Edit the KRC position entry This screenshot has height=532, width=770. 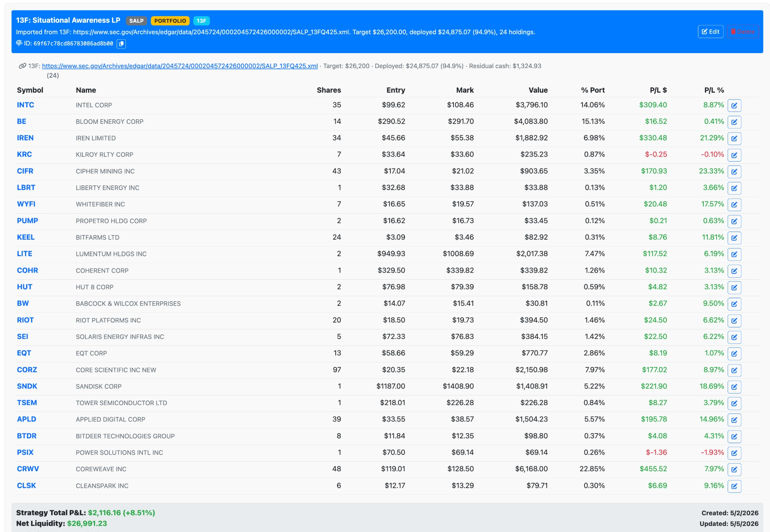tap(734, 155)
